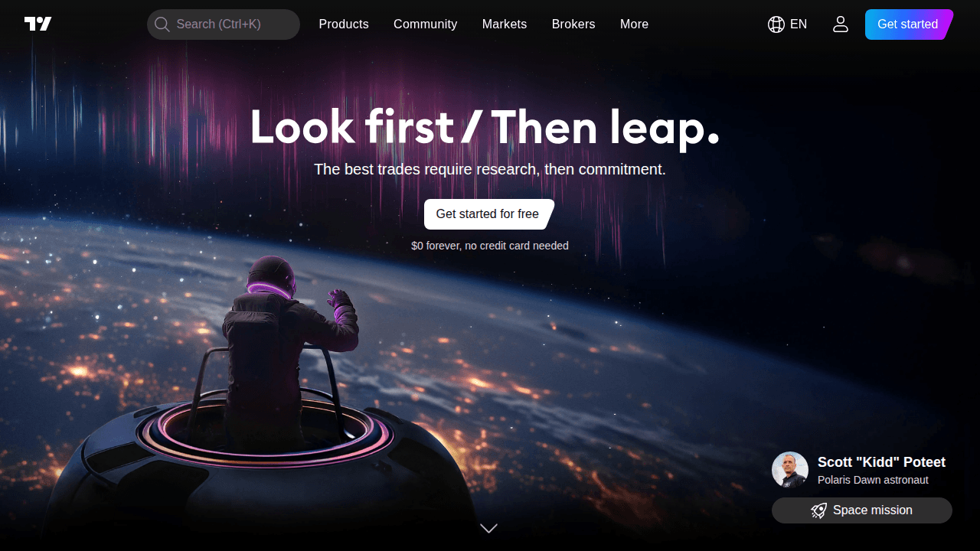The width and height of the screenshot is (980, 551).
Task: Click Scott Poteet's avatar photo
Action: point(790,470)
